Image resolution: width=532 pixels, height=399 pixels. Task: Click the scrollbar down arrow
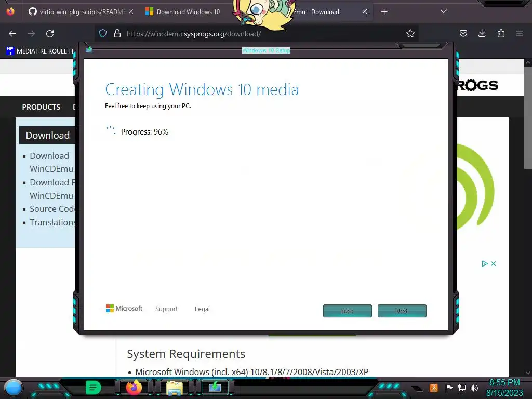tap(528, 373)
